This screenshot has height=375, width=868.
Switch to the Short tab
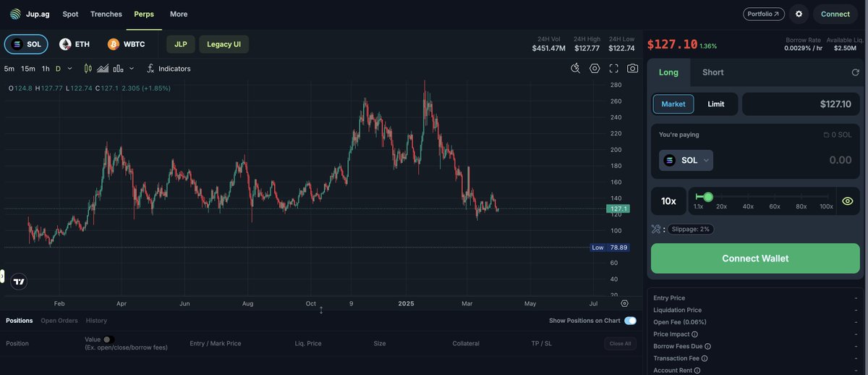coord(713,72)
